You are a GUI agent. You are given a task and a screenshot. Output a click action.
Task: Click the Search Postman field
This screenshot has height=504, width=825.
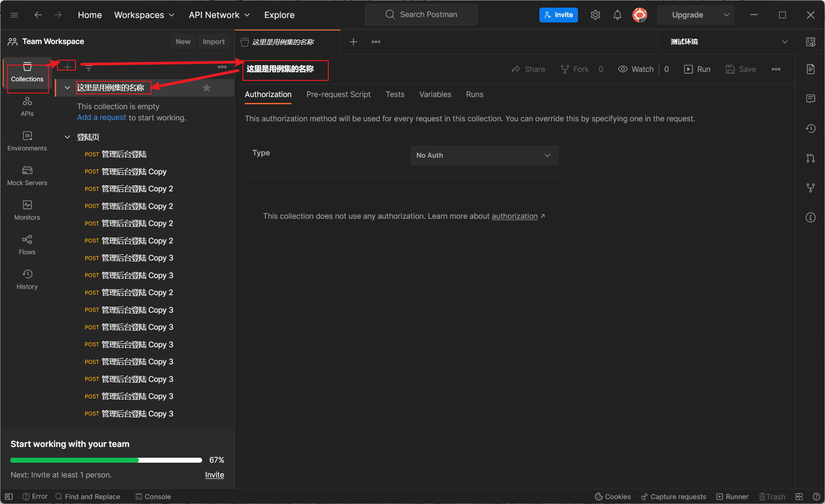click(421, 15)
